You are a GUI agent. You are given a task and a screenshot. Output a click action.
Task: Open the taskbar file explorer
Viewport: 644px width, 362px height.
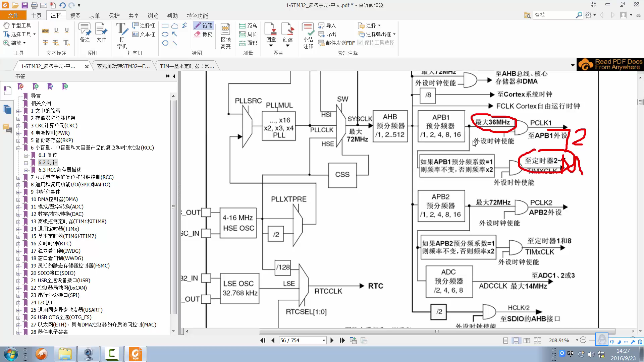65,354
